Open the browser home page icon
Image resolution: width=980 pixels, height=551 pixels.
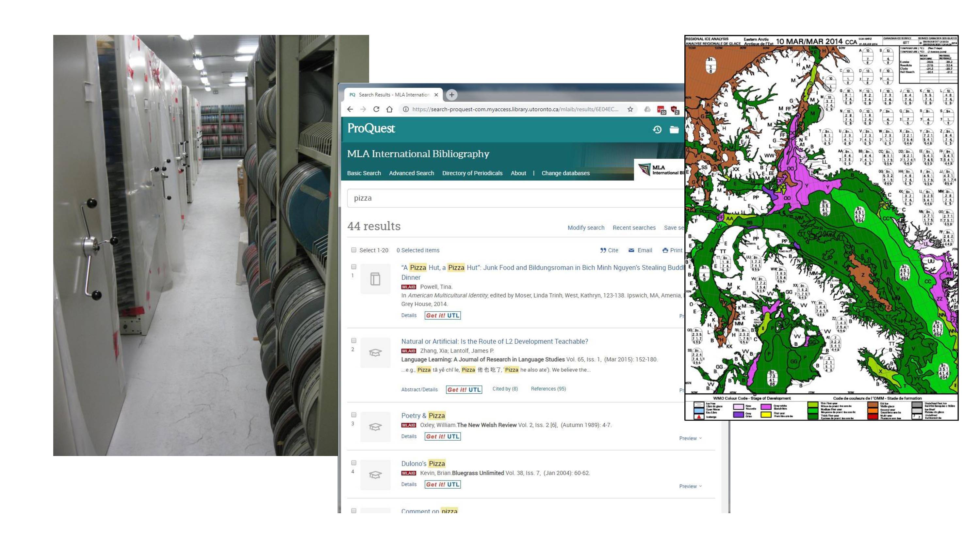click(x=389, y=109)
